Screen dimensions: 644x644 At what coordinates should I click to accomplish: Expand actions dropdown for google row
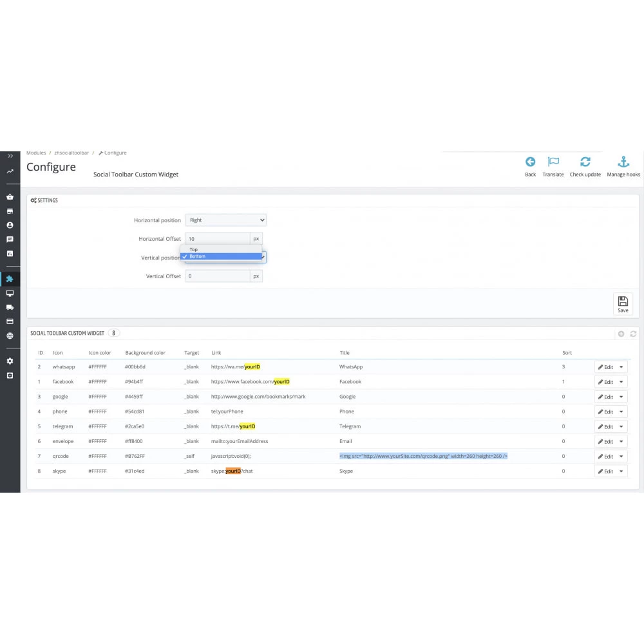[621, 397]
